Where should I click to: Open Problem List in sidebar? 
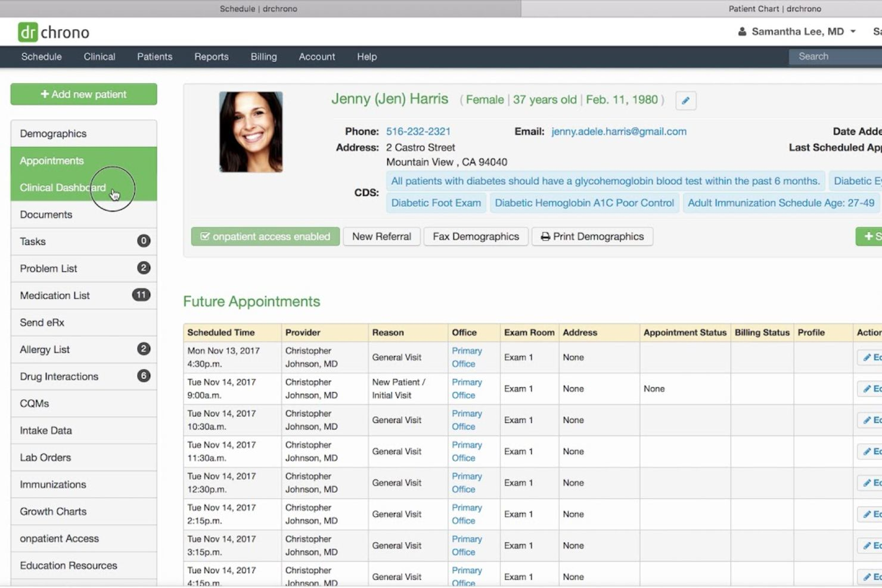(x=83, y=269)
